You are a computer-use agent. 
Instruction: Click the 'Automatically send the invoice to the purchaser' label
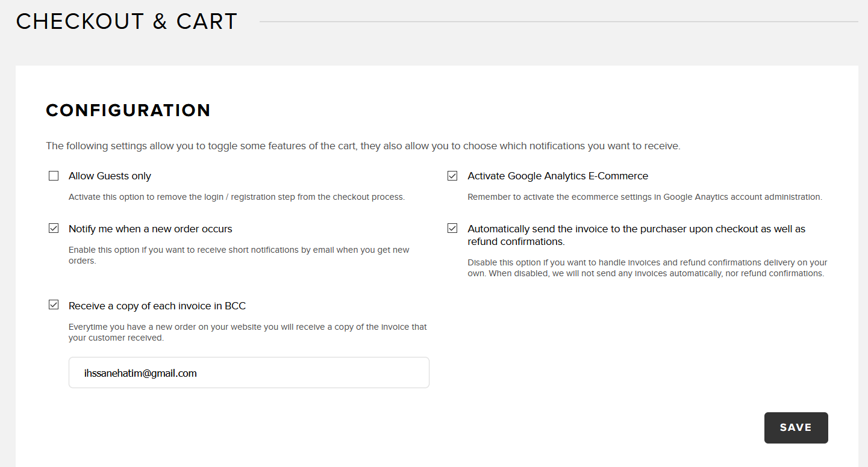coord(637,235)
